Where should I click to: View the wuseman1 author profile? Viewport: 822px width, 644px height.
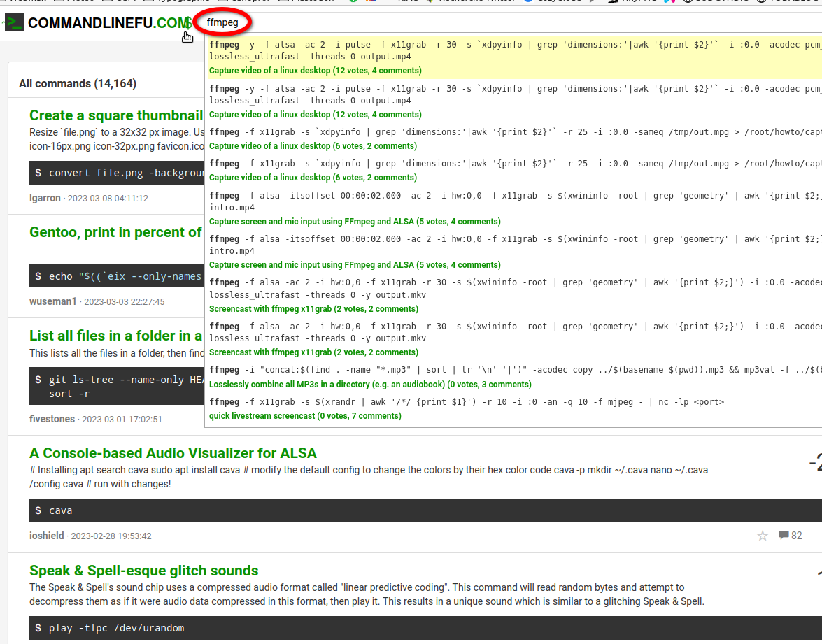[53, 301]
